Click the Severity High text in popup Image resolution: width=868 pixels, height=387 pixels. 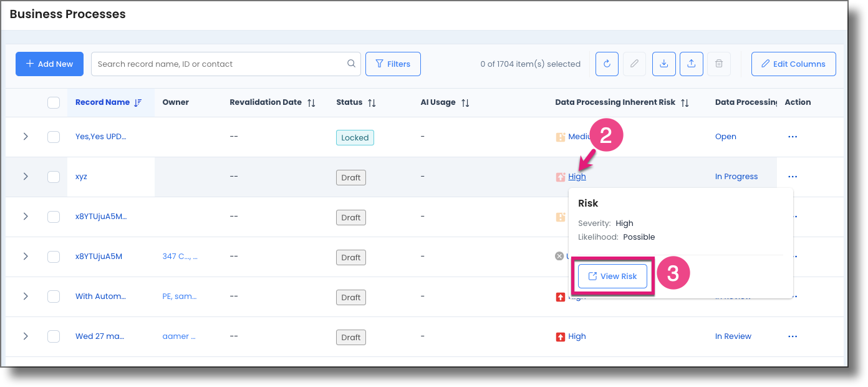[605, 223]
